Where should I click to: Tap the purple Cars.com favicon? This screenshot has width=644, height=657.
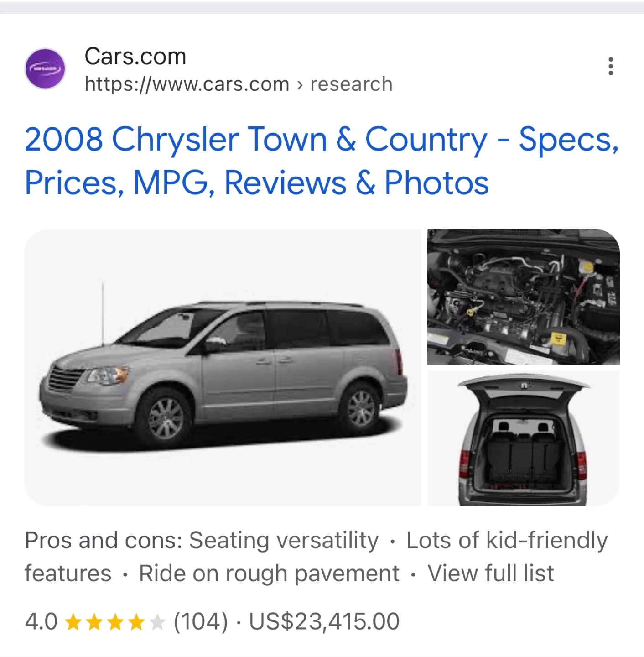[x=45, y=69]
